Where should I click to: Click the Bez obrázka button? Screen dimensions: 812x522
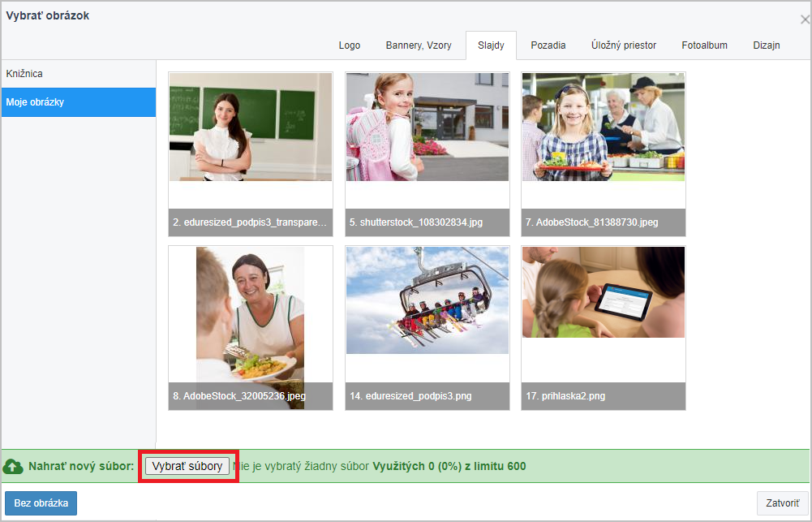coord(41,503)
